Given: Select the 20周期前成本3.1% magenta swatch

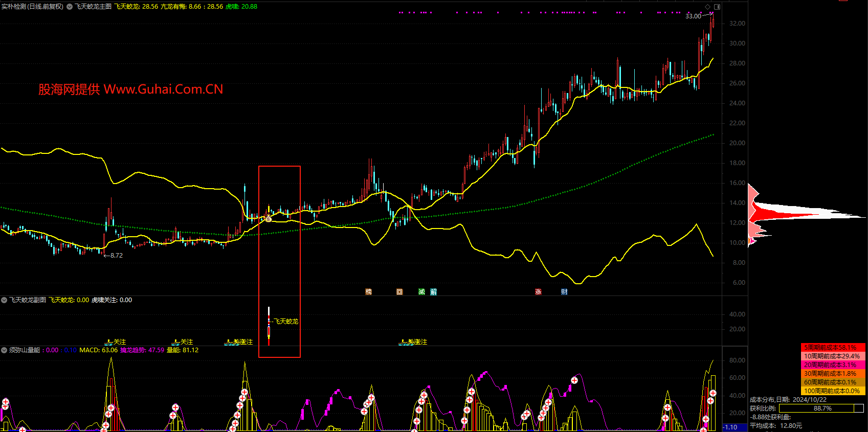Looking at the screenshot, I should click(833, 365).
